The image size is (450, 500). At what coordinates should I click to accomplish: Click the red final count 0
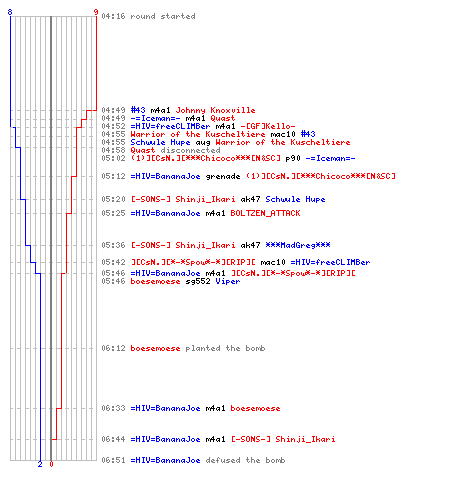coord(51,464)
